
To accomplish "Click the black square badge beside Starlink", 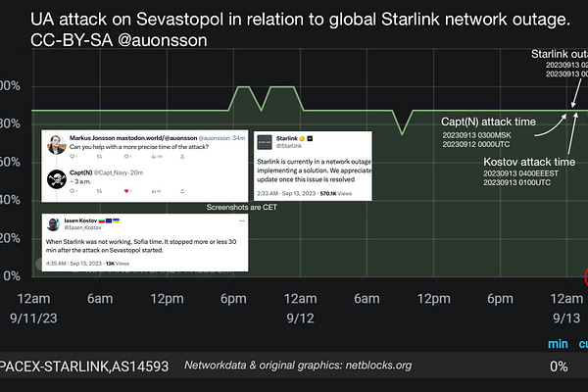I will click(x=310, y=138).
